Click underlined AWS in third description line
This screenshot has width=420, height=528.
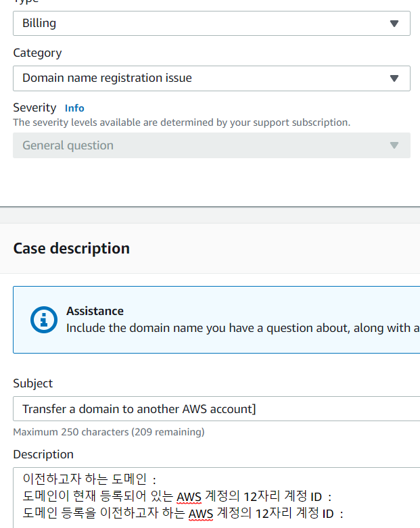[200, 514]
